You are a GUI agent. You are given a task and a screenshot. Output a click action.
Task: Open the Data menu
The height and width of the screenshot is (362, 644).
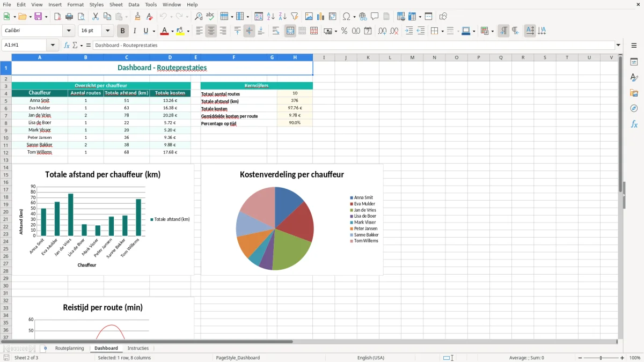134,4
